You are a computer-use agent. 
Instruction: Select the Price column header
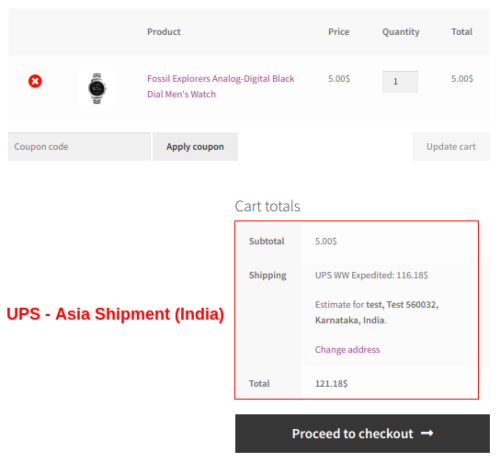click(x=339, y=32)
